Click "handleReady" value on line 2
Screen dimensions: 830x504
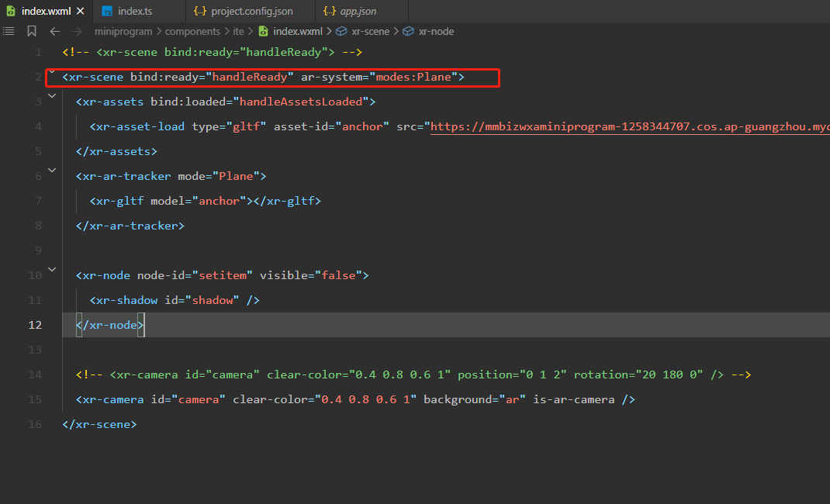click(249, 78)
